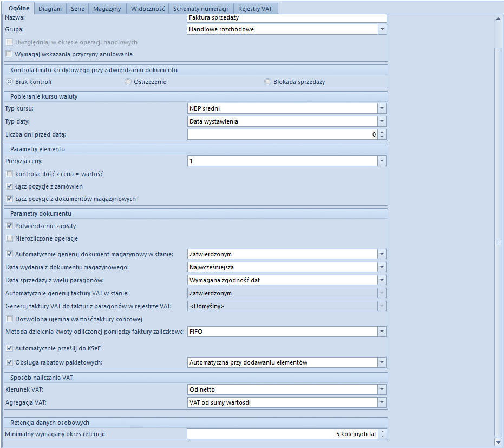Open the Schematy numeracji tab
Image resolution: width=504 pixels, height=448 pixels.
click(200, 9)
